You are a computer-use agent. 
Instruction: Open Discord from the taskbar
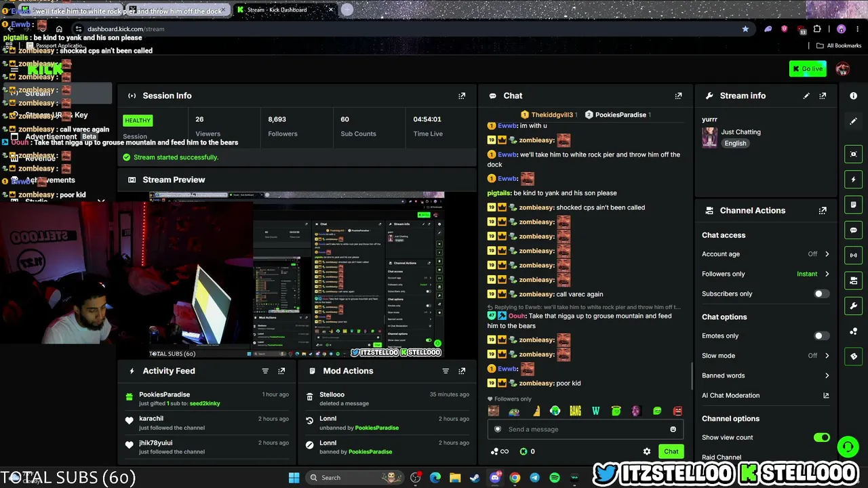click(495, 478)
